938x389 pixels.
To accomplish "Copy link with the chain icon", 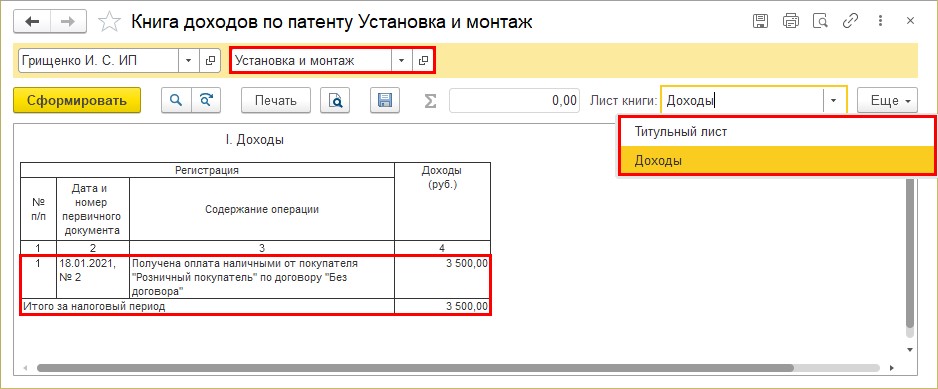I will pyautogui.click(x=850, y=21).
